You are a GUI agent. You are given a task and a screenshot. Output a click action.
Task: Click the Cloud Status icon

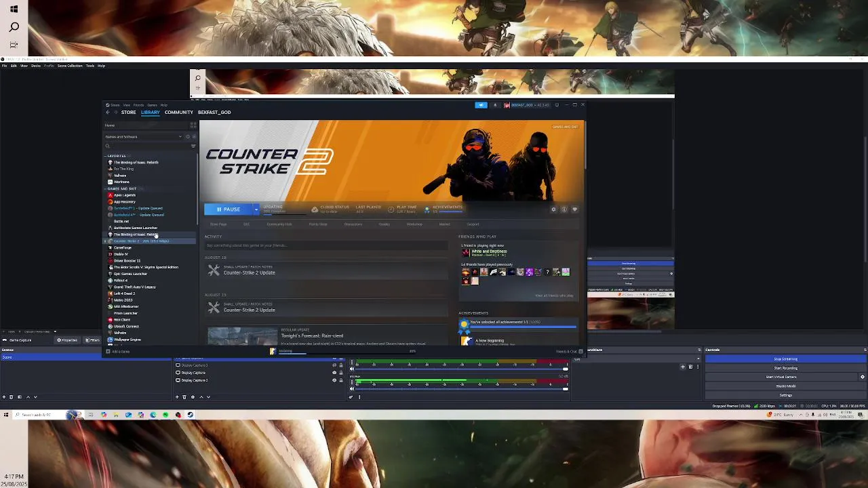pyautogui.click(x=315, y=209)
